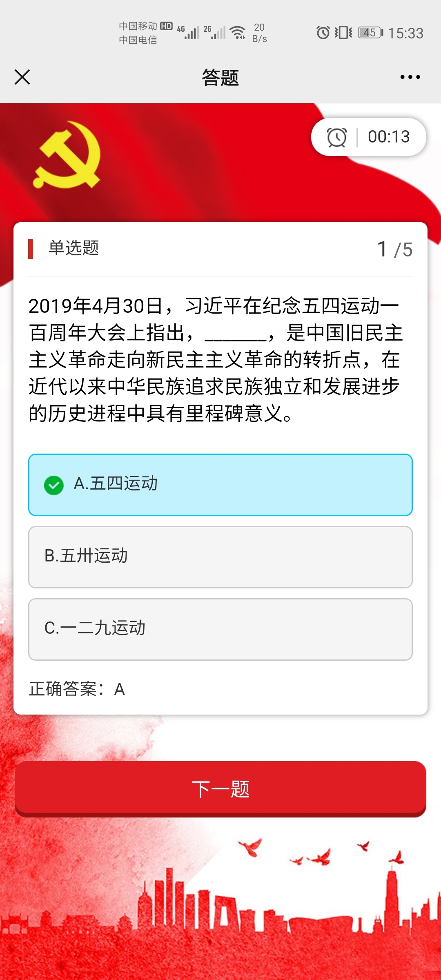Tap the 1/5 question progress indicator
Viewport: 441px width, 980px height.
tap(394, 249)
